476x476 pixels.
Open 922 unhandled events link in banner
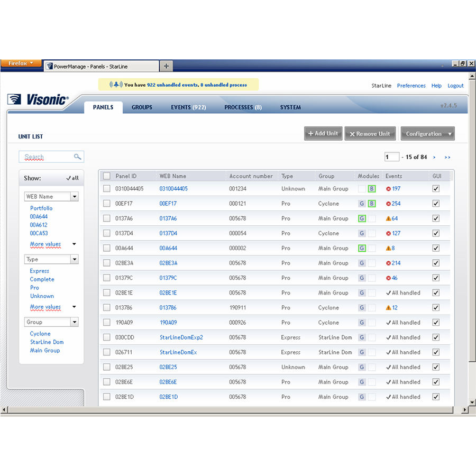coord(172,85)
